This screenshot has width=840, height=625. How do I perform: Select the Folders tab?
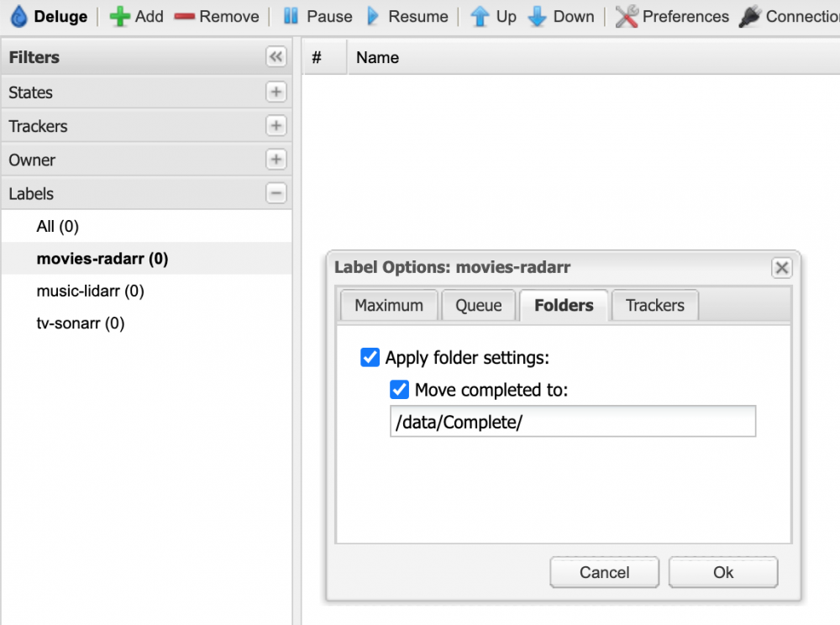tap(564, 305)
